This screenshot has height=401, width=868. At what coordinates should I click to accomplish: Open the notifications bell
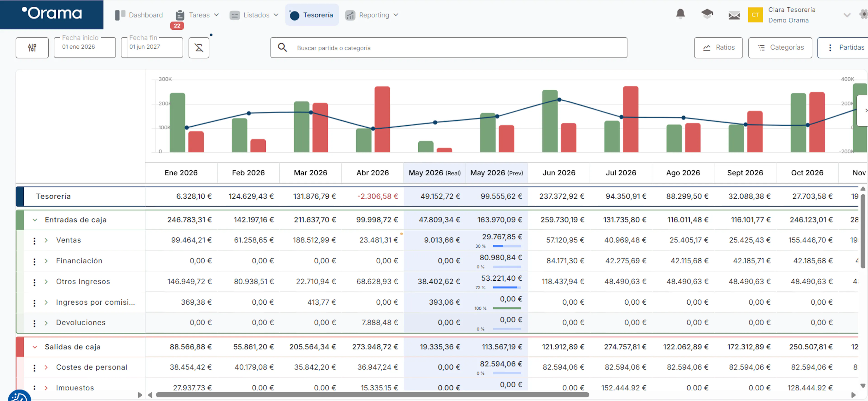(x=680, y=14)
